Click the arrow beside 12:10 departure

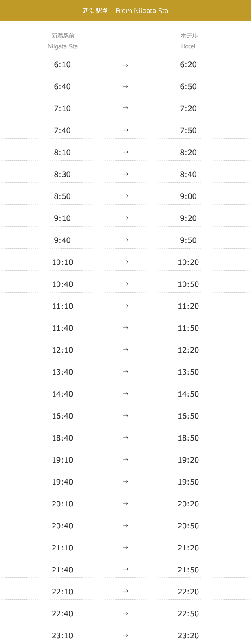[125, 350]
